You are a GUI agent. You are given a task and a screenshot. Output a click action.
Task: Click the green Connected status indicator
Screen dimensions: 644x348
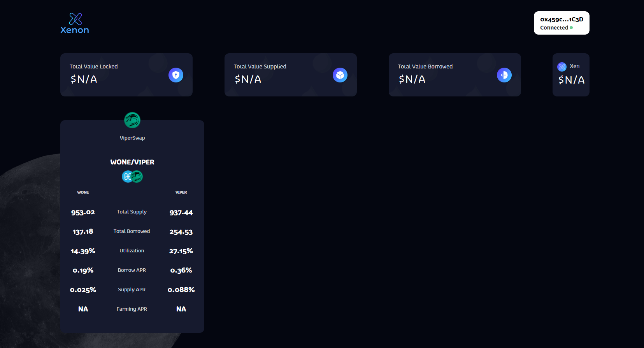[x=571, y=28]
